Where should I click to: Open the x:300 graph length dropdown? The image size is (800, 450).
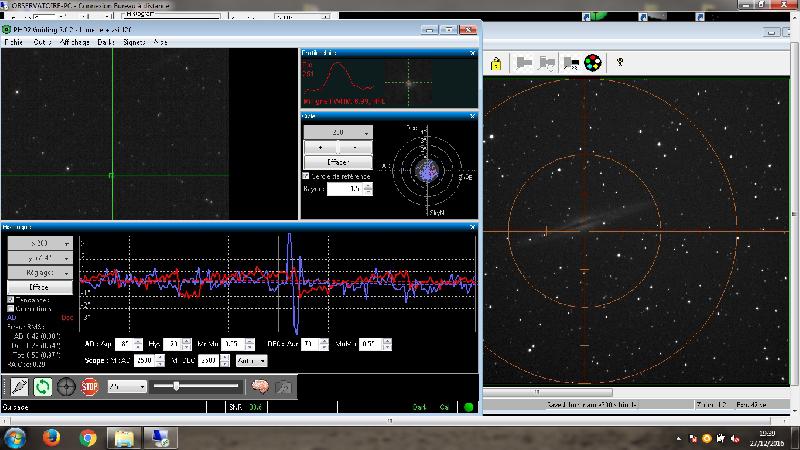click(x=40, y=243)
